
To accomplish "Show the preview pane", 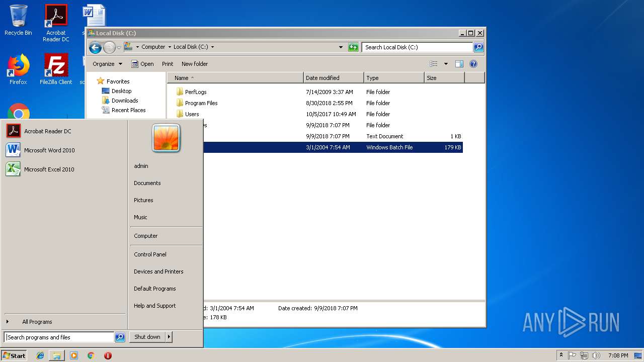I will point(459,64).
